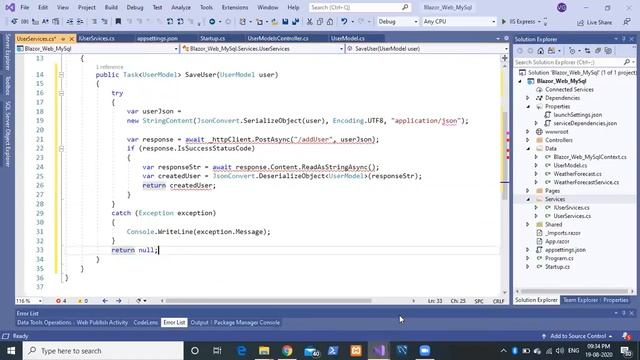Click the Navigate Backward toolbar icon
The image size is (640, 360).
212,22
